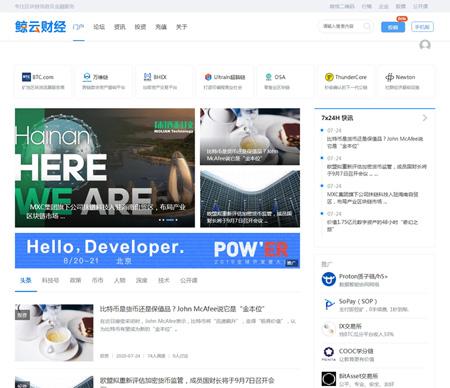The width and height of the screenshot is (450, 388).
Task: Click the COOC logo icon
Action: pos(329,354)
